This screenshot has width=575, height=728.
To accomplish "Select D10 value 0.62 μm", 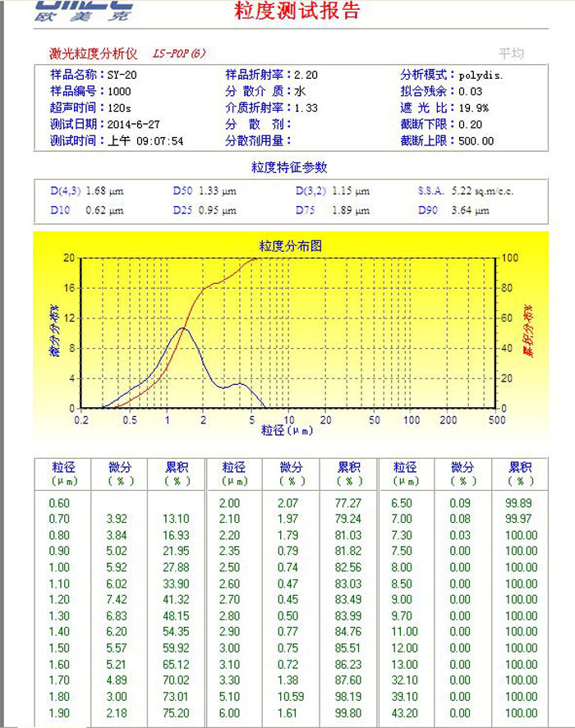I will pos(104,210).
